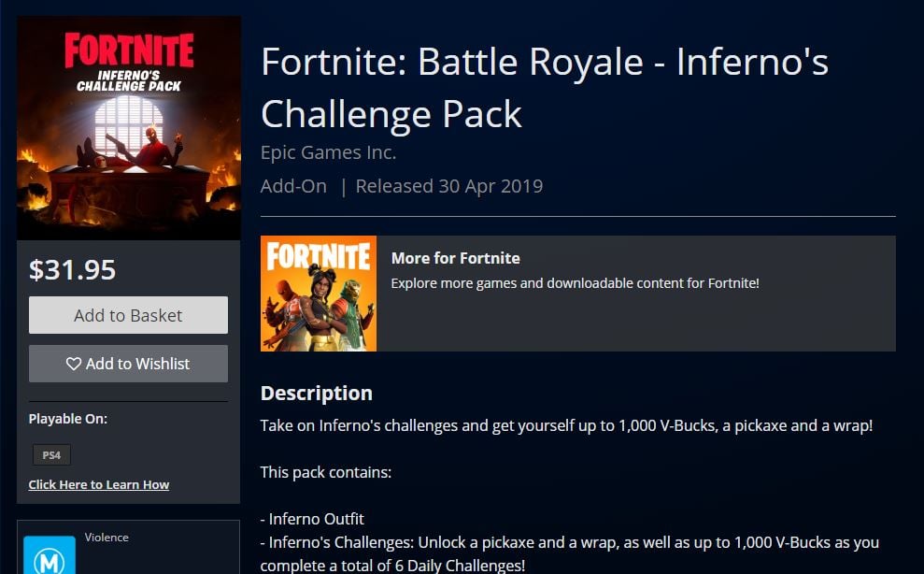
Task: Click the Epic Games Inc. publisher name
Action: (328, 152)
